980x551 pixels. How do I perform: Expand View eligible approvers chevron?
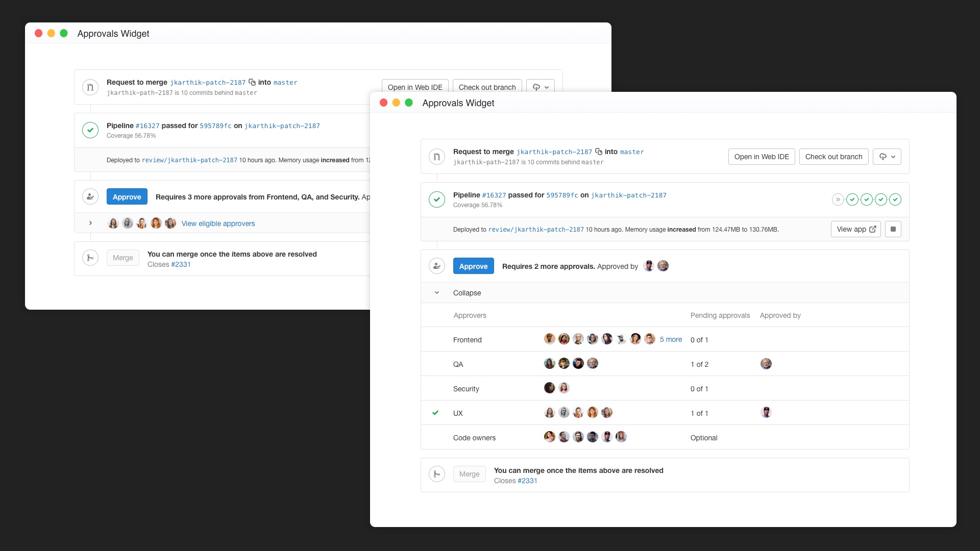(x=90, y=223)
